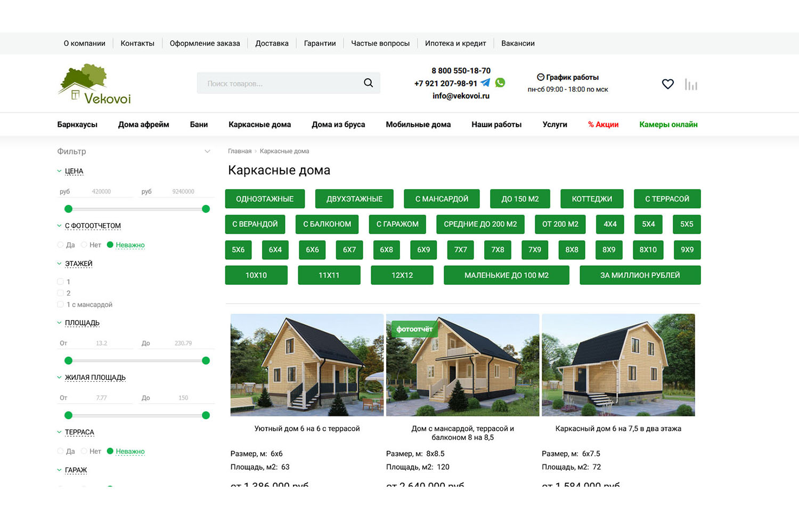Open the Бани menu item

(x=199, y=125)
